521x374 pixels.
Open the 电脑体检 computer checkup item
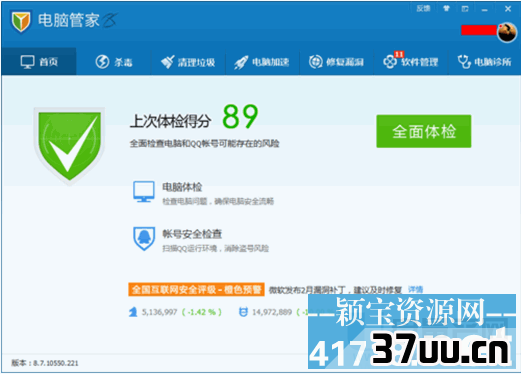203,192
